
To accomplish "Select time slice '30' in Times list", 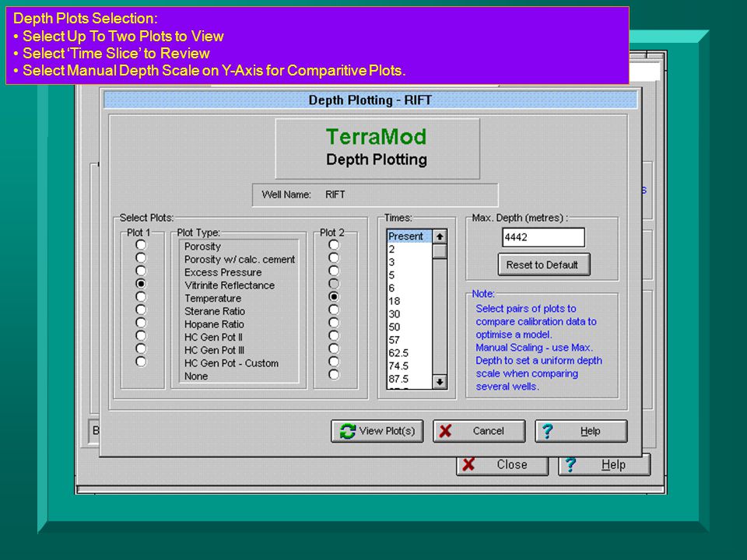I will pyautogui.click(x=409, y=313).
